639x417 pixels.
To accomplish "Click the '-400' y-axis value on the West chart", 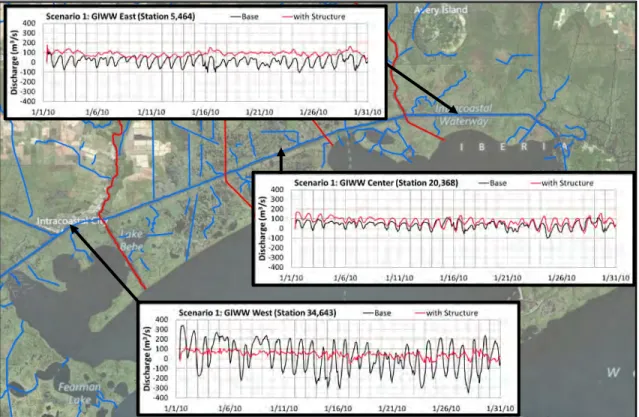I will click(160, 397).
